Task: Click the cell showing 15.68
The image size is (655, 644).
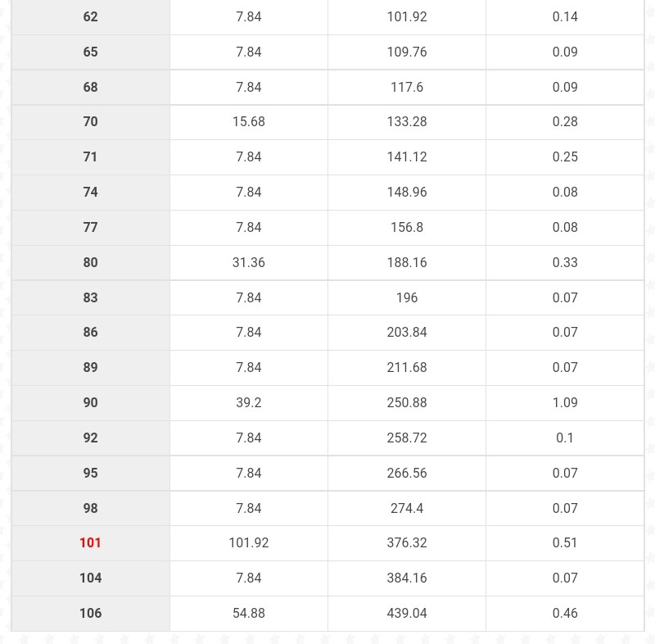Action: (248, 121)
